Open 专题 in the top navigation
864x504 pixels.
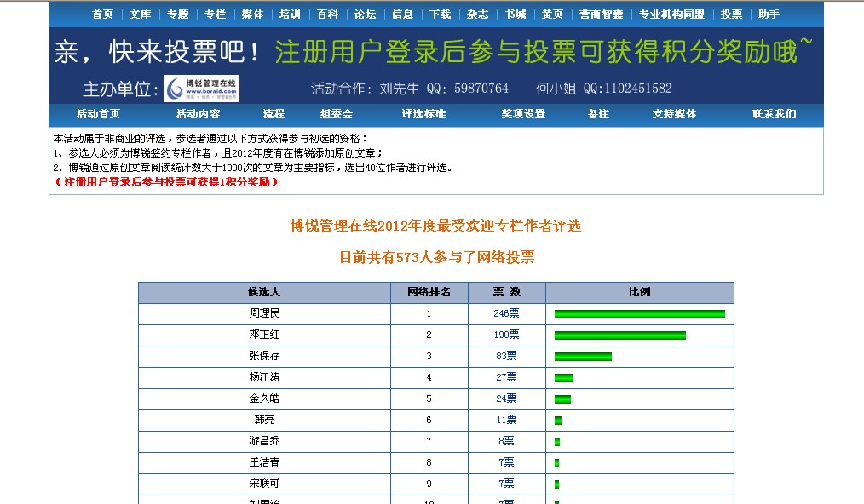177,14
